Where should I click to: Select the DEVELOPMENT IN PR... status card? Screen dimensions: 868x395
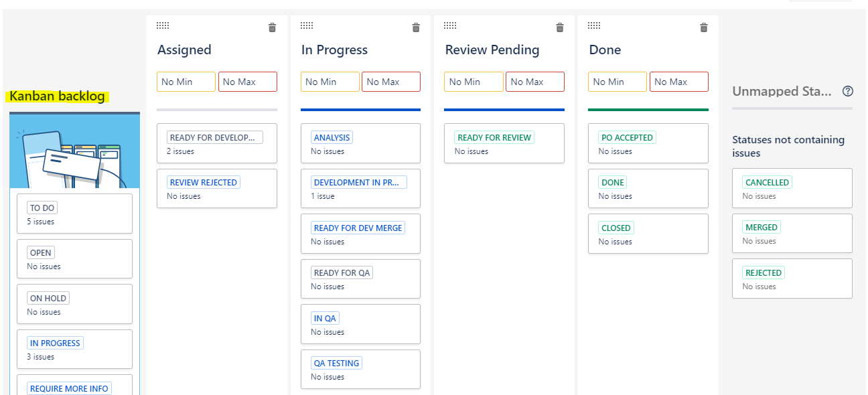point(360,188)
